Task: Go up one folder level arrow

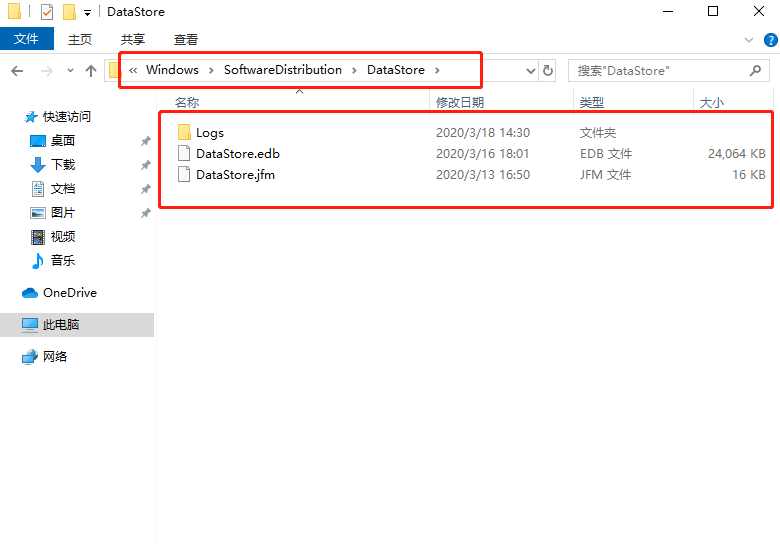Action: tap(91, 71)
